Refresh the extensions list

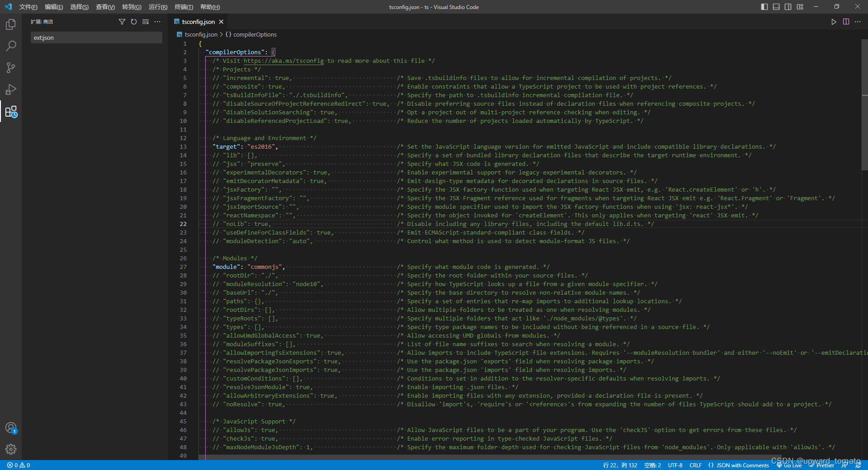(134, 22)
